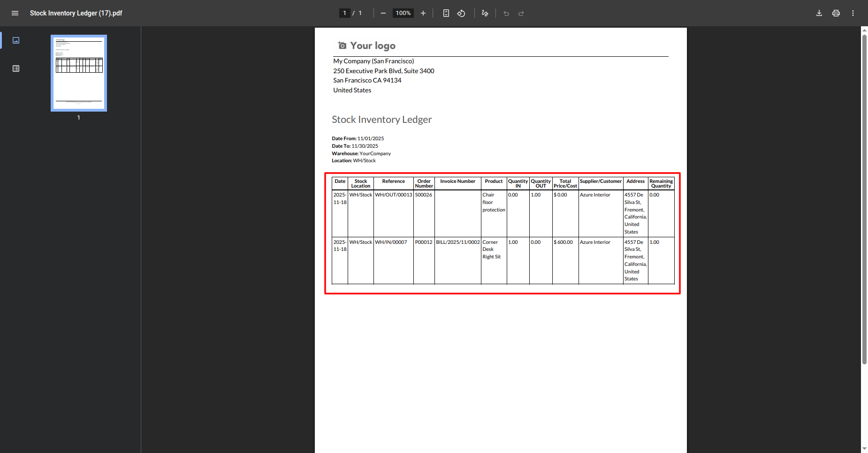868x453 pixels.
Task: Switch to document outline view
Action: [16, 68]
